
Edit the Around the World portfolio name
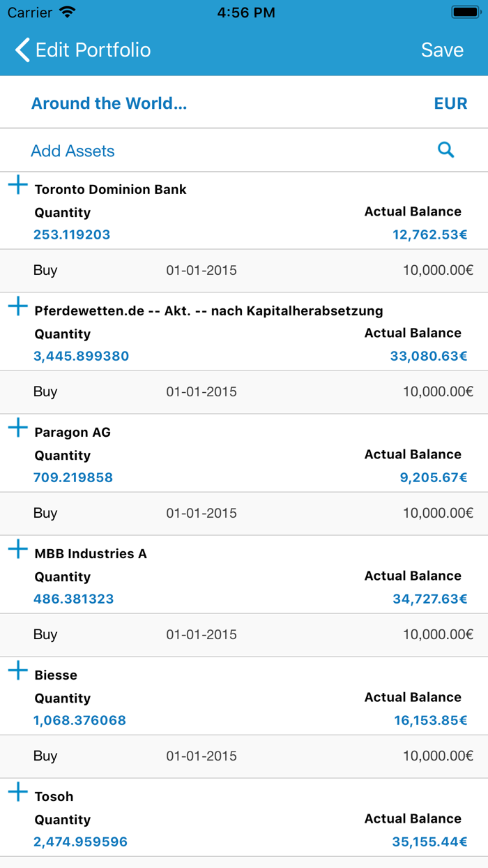(x=109, y=103)
